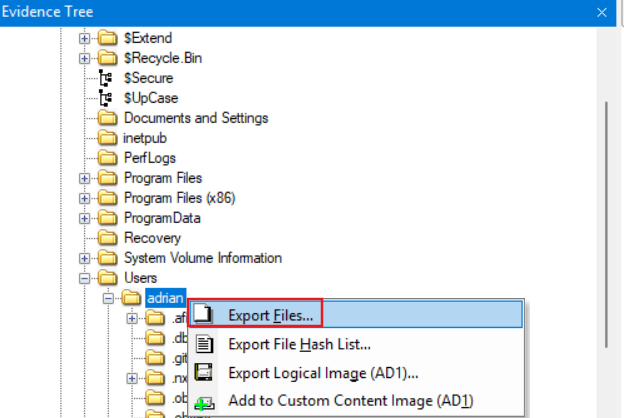The image size is (624, 418).
Task: Click Add to Custom Content Image icon
Action: point(204,403)
